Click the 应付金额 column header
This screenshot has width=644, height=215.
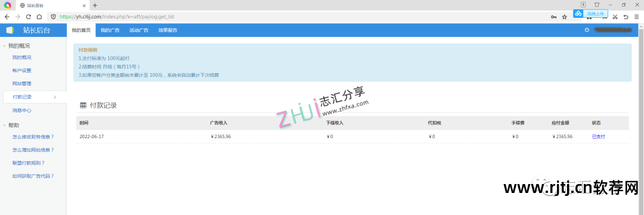point(560,123)
